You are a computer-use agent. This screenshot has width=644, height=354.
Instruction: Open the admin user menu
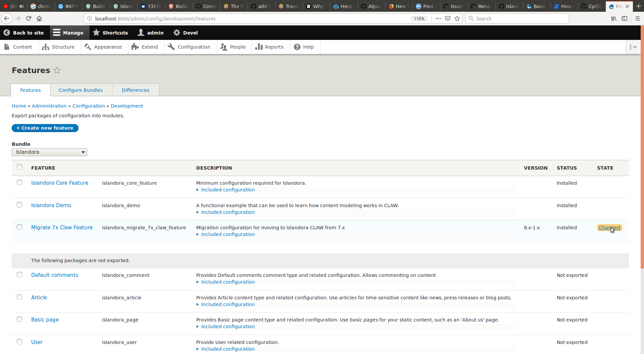pos(151,33)
